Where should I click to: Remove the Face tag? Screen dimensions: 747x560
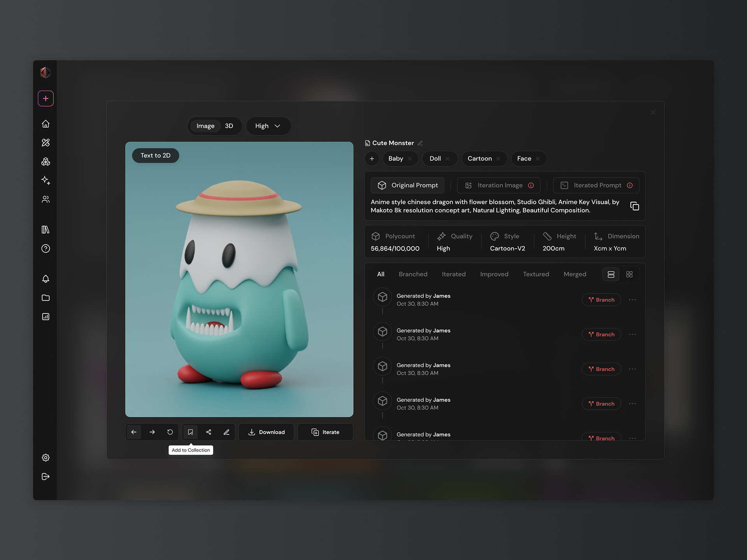[x=538, y=159]
